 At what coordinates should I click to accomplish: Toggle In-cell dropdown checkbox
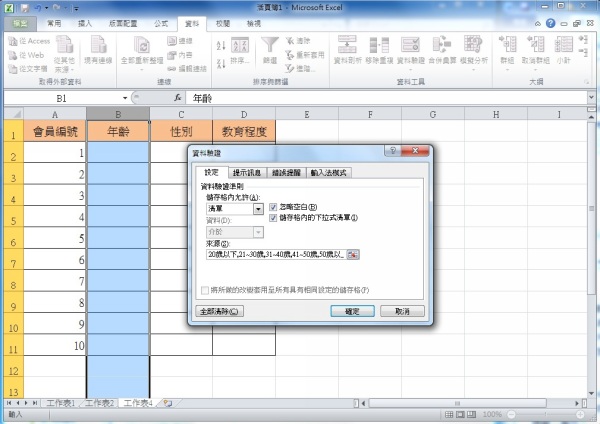(273, 218)
